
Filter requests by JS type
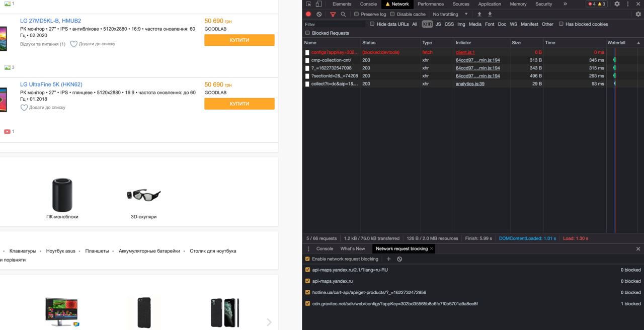(x=438, y=24)
